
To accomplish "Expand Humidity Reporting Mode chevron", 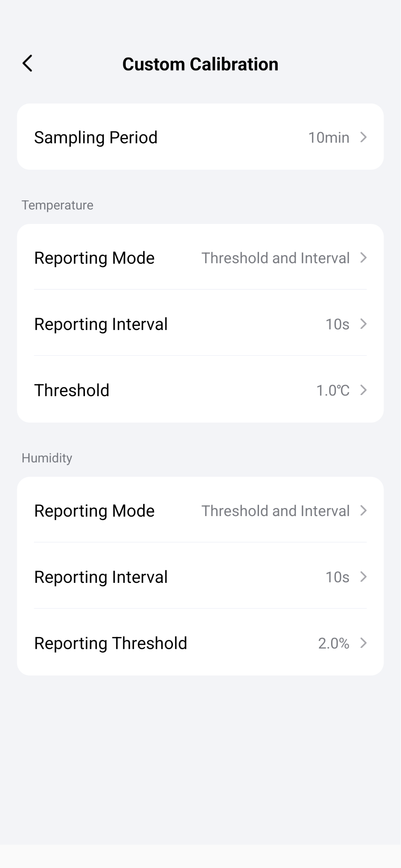I will pyautogui.click(x=363, y=511).
